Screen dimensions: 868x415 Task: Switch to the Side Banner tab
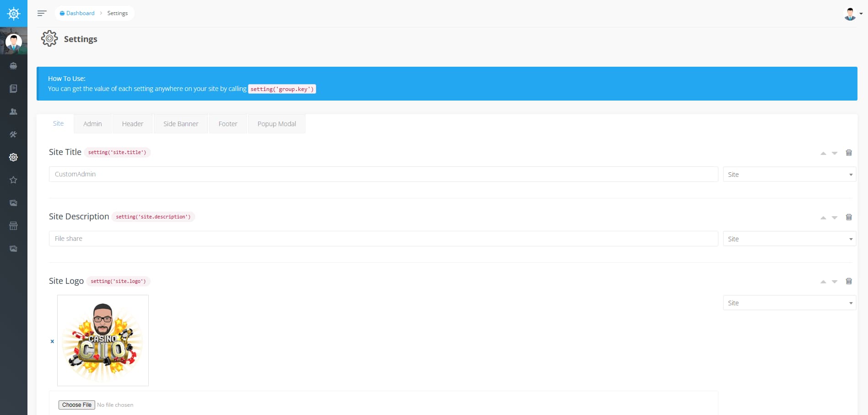(x=181, y=124)
